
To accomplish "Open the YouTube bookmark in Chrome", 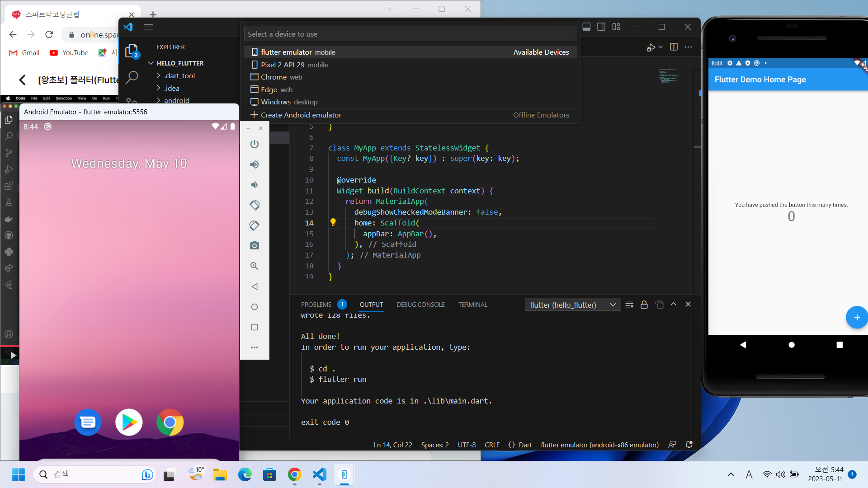I will coord(69,52).
